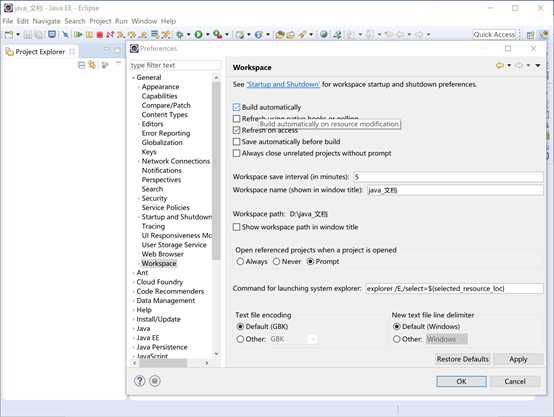Check Always close unrelated projects without prompt
The width and height of the screenshot is (554, 417).
click(236, 153)
